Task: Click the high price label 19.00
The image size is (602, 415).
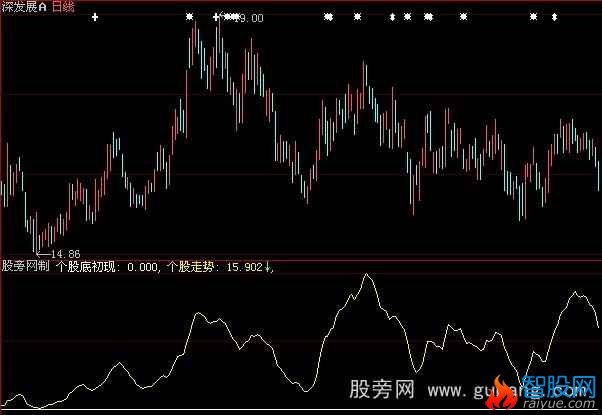Action: point(251,18)
